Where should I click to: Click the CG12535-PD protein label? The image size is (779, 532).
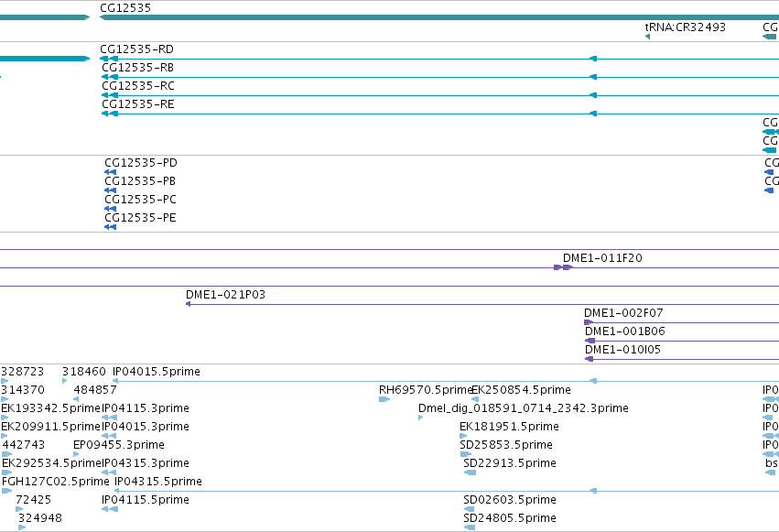141,163
